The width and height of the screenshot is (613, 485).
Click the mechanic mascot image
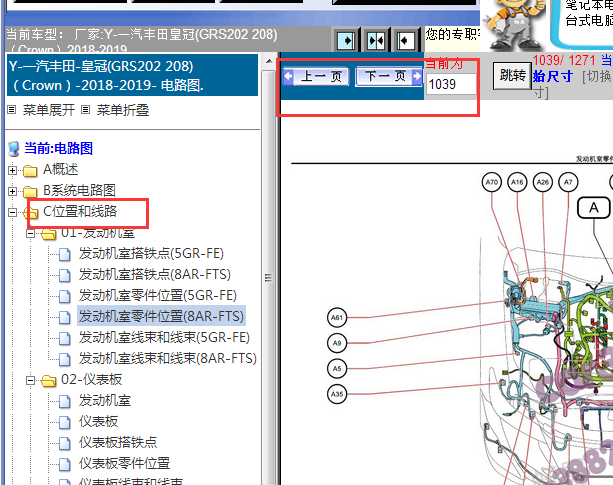pyautogui.click(x=513, y=23)
